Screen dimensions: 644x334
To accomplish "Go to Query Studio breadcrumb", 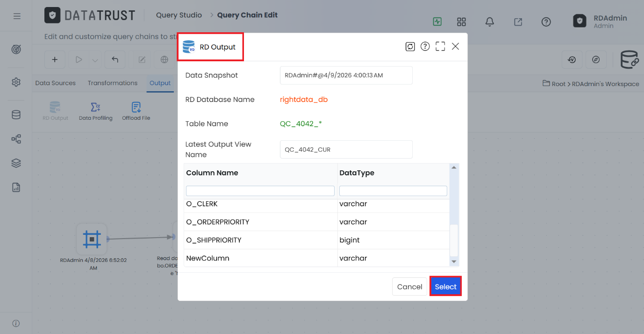I will click(x=179, y=15).
